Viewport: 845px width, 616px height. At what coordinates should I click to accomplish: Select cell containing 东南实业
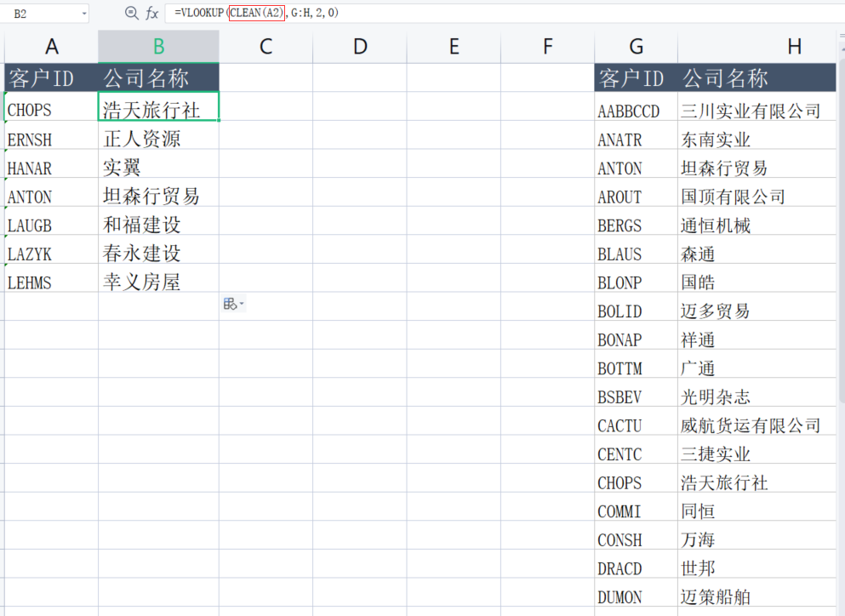point(757,134)
